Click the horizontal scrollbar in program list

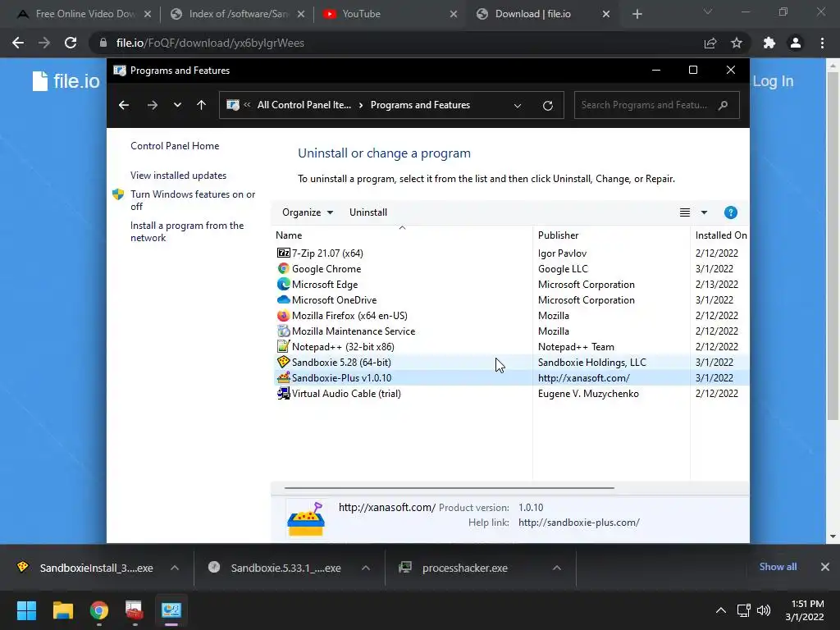coord(449,488)
